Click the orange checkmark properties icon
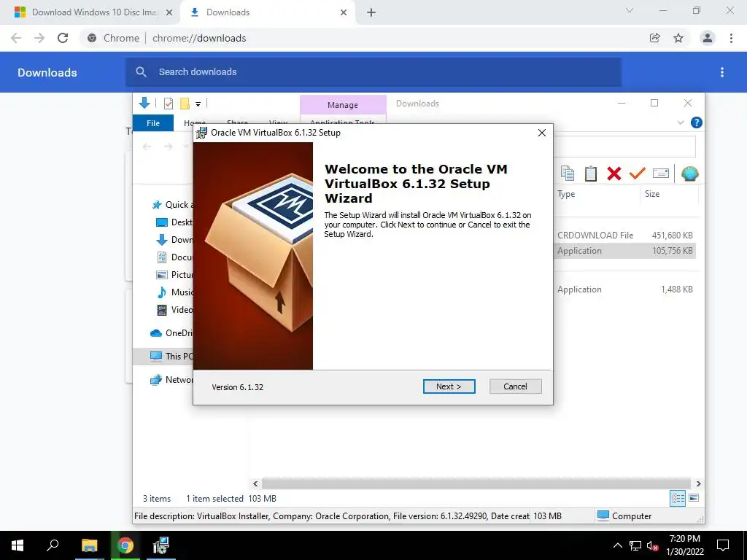This screenshot has height=560, width=747. [637, 174]
